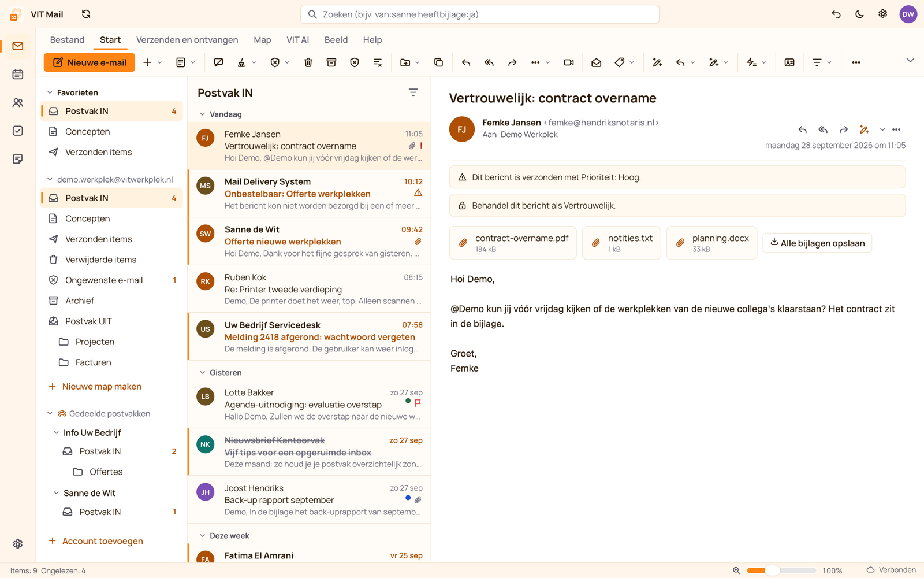Select the Ongewenste e-mail folder
The width and height of the screenshot is (924, 578).
click(111, 280)
